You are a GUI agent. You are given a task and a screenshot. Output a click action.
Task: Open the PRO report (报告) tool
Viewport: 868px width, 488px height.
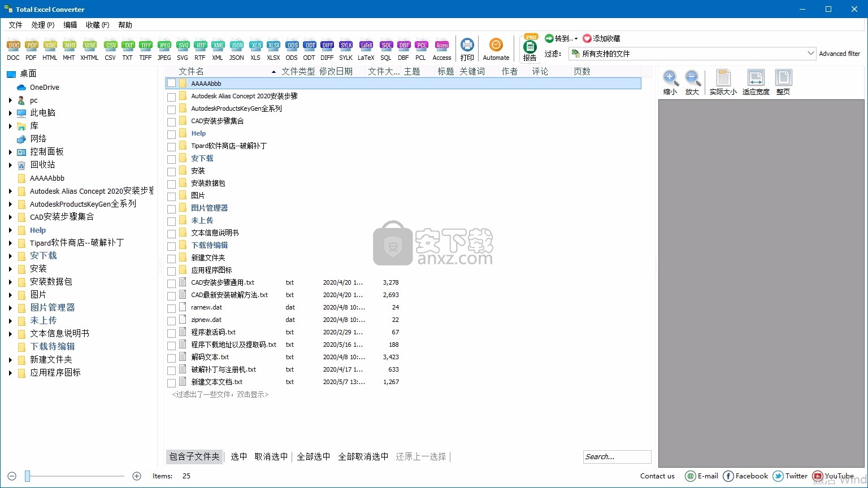[530, 48]
